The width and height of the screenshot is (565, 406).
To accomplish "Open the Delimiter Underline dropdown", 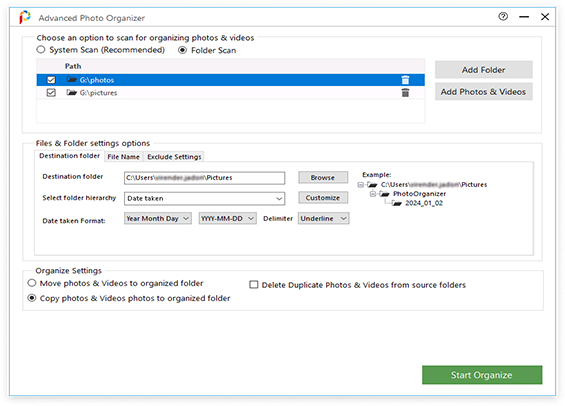I will [323, 218].
